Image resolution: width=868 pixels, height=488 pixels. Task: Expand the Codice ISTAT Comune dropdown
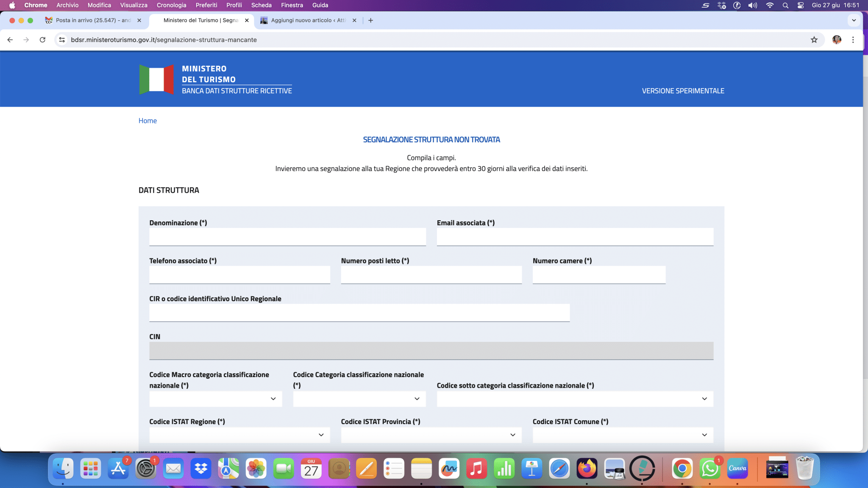tap(623, 435)
